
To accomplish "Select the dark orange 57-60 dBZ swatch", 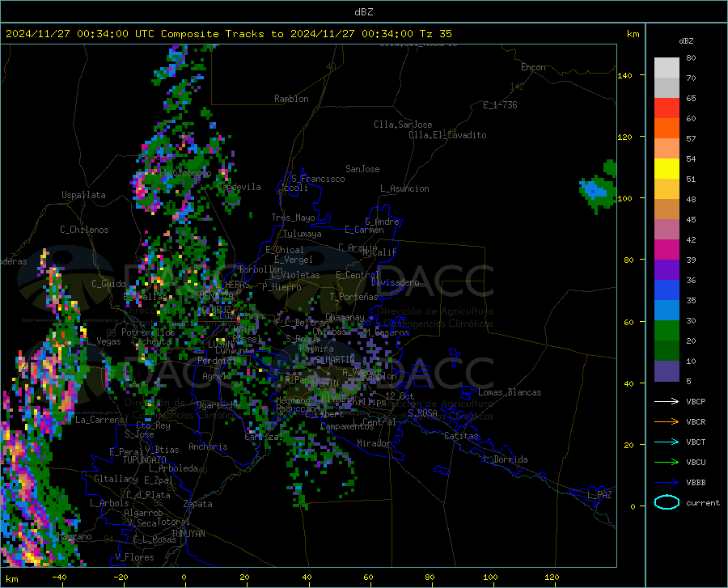I will coord(667,129).
